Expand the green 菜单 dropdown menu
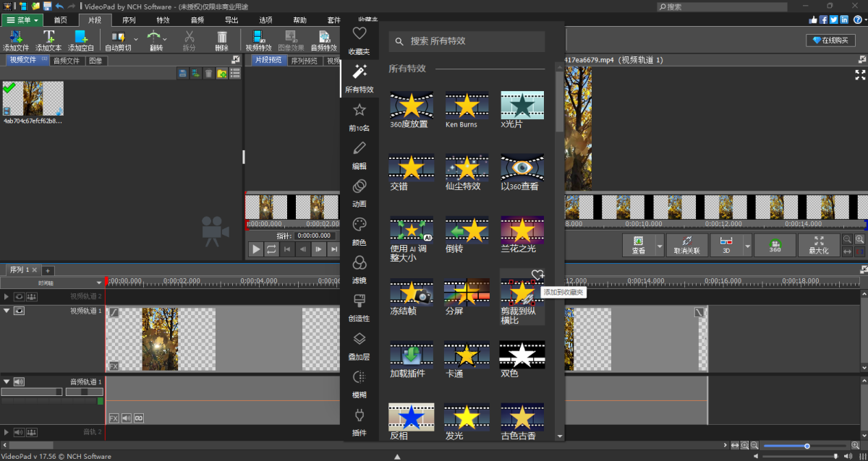 23,20
